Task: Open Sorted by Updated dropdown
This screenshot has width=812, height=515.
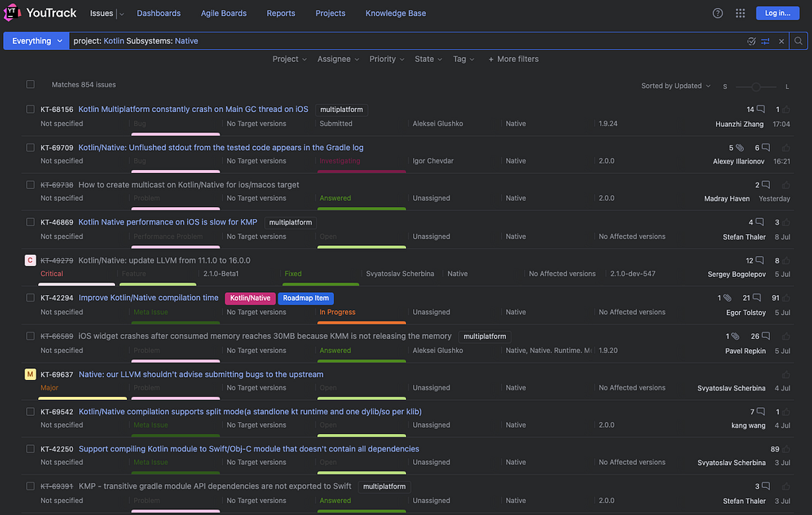Action: tap(676, 86)
